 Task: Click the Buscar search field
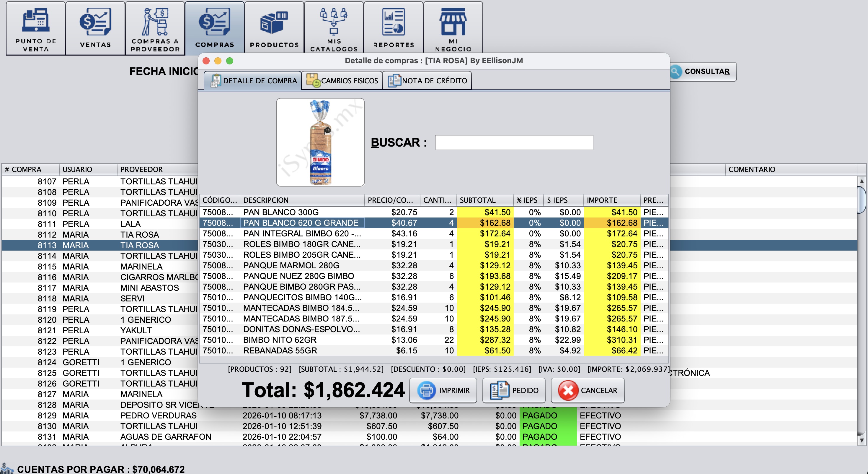514,142
